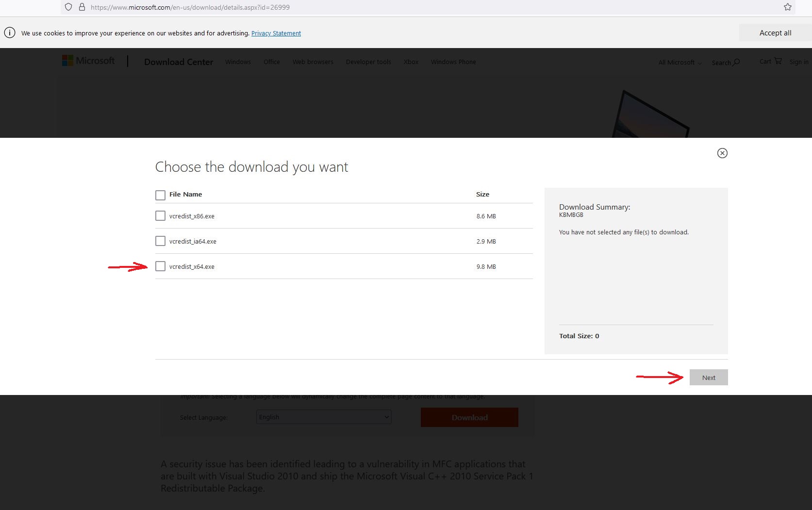Close the download chooser dialog with X
Image resolution: width=812 pixels, height=510 pixels.
tap(722, 153)
